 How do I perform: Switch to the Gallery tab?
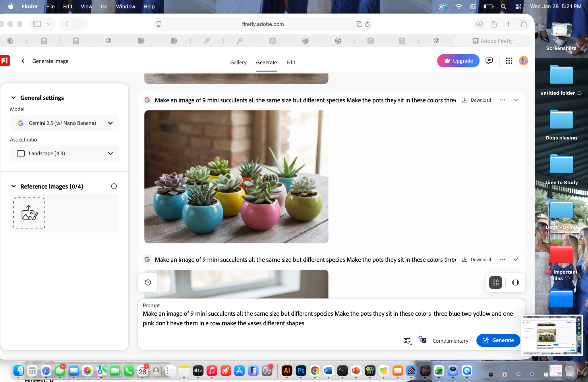[x=238, y=63]
